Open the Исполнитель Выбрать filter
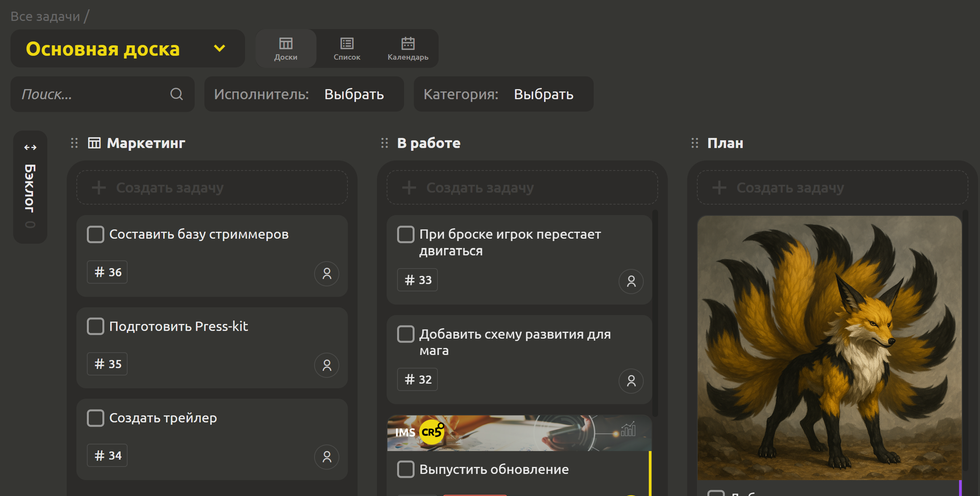980x496 pixels. (304, 94)
